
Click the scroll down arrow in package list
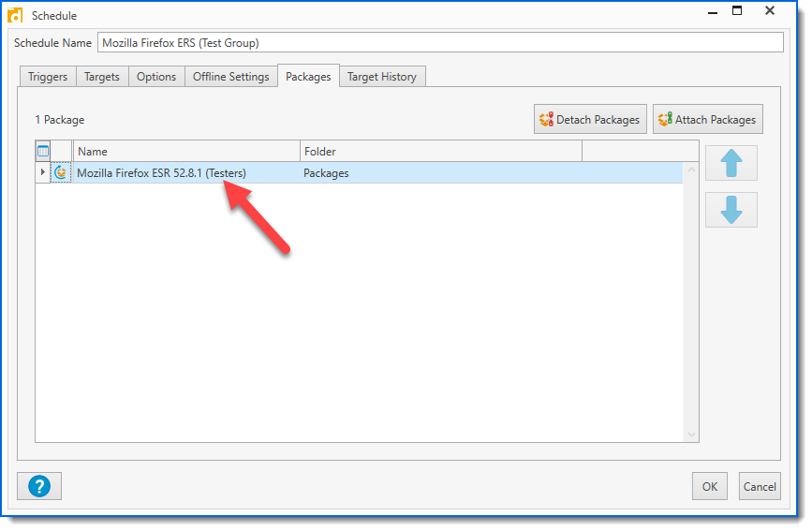[691, 435]
